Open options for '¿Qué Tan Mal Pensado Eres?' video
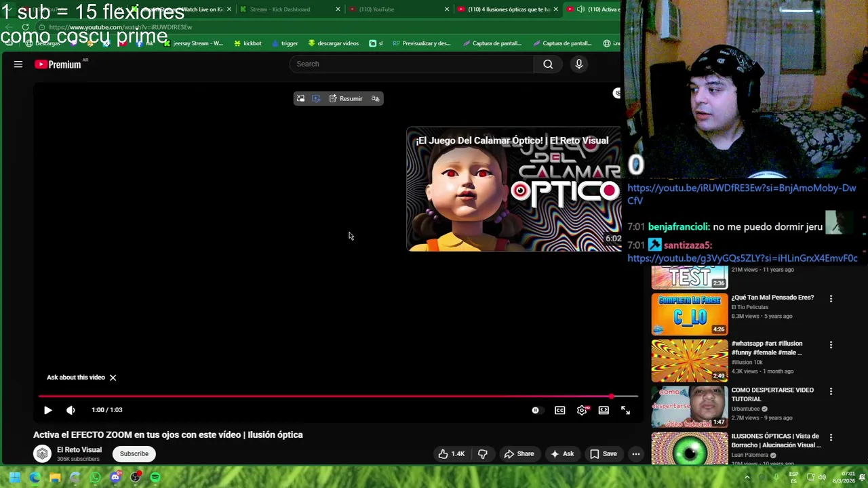This screenshot has height=488, width=868. 831,298
